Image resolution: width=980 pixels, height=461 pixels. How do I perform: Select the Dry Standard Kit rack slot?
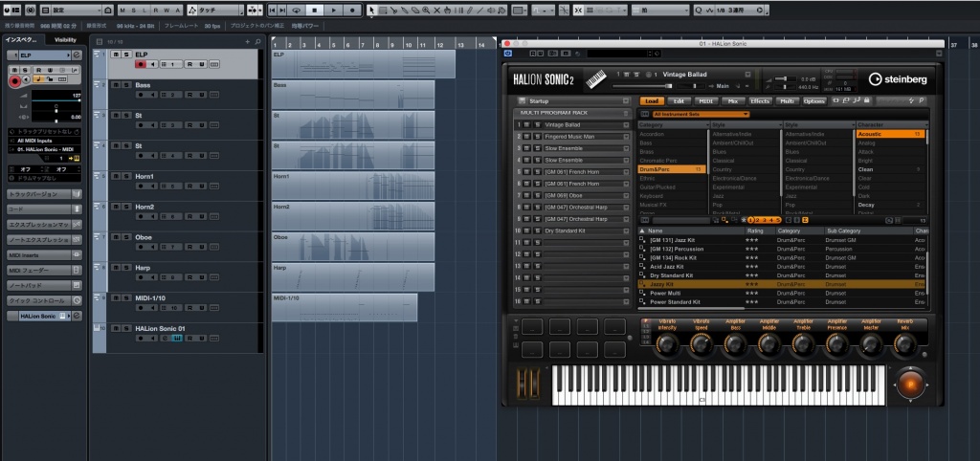tap(587, 230)
